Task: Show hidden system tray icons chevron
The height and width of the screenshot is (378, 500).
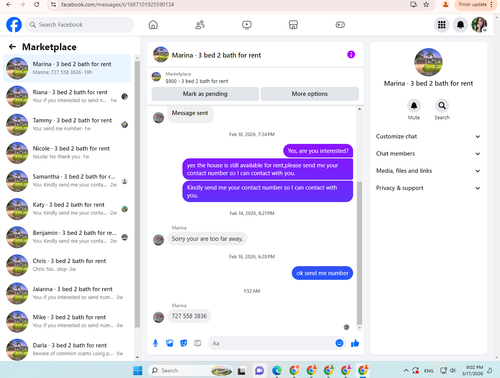Action: pos(406,370)
